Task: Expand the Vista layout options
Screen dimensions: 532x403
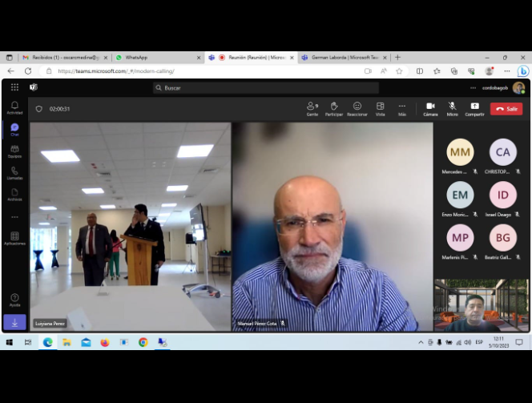Action: (x=380, y=108)
